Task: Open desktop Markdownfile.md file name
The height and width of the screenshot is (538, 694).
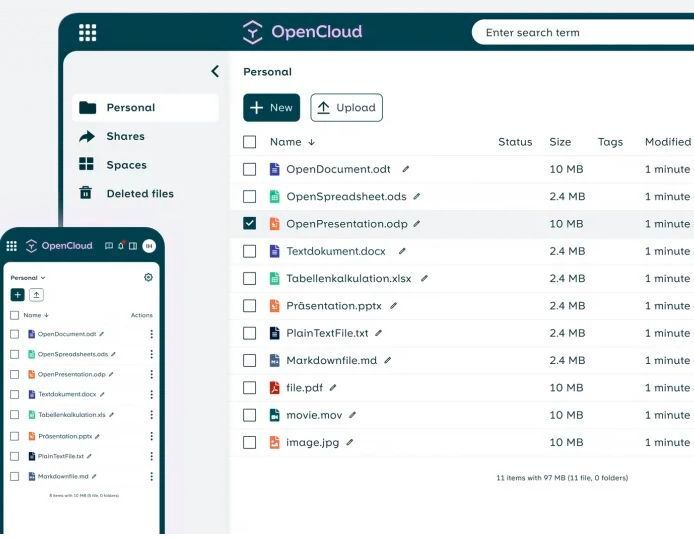Action: [x=332, y=360]
